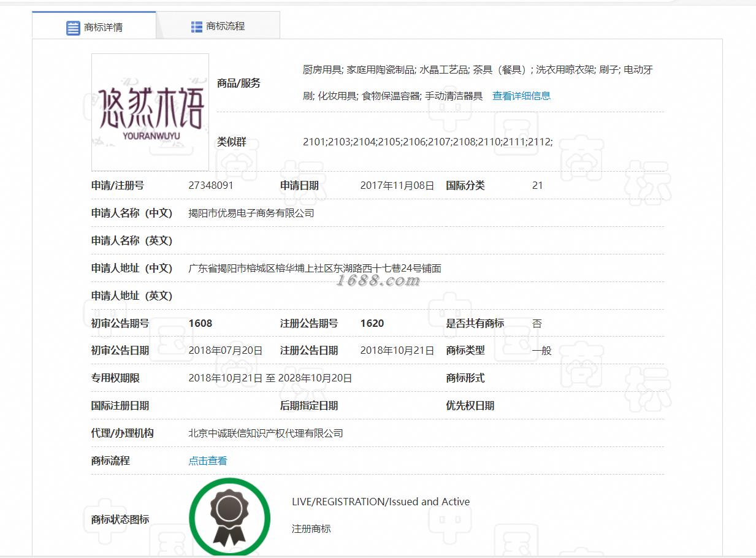Click the 商标详情 tab list icon
This screenshot has height=558, width=756.
pyautogui.click(x=73, y=28)
